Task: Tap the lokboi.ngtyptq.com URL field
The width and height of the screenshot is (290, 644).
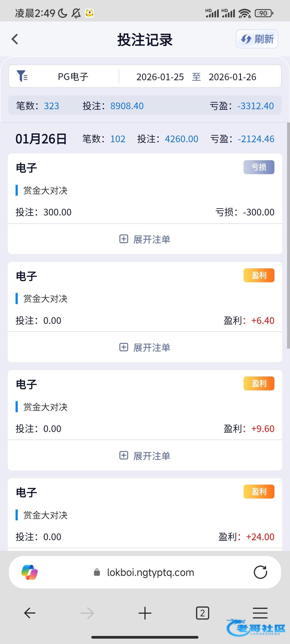Action: pyautogui.click(x=150, y=572)
